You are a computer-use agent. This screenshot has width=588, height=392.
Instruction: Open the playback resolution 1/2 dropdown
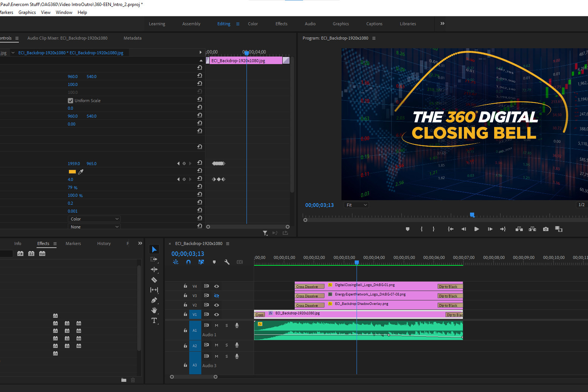[x=582, y=205]
